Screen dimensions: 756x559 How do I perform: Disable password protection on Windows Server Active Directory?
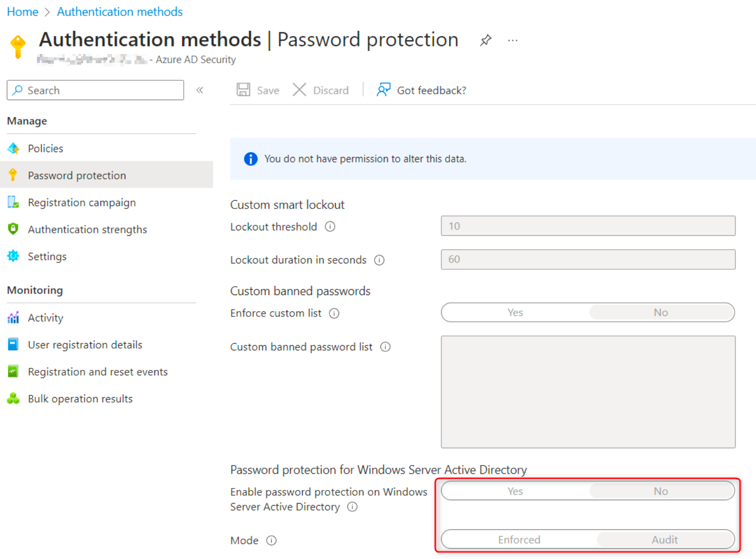click(661, 491)
